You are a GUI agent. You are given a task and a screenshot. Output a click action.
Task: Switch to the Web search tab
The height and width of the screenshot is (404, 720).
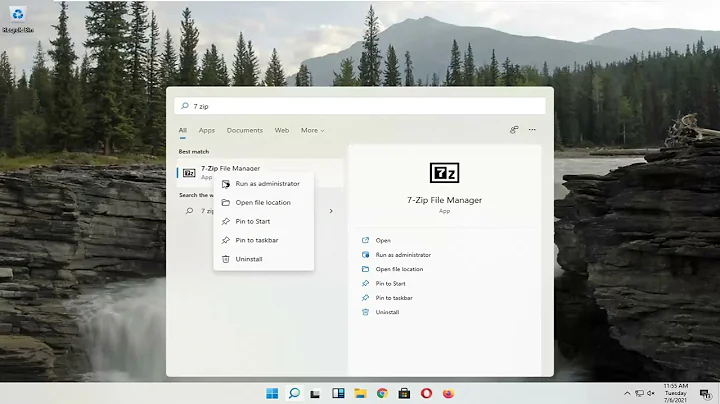click(x=282, y=130)
